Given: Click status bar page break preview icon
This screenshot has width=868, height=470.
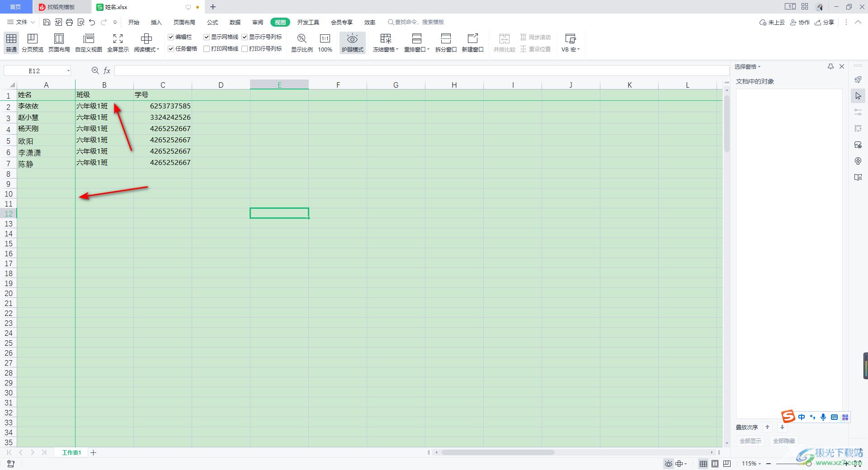Looking at the screenshot, I should tap(727, 464).
